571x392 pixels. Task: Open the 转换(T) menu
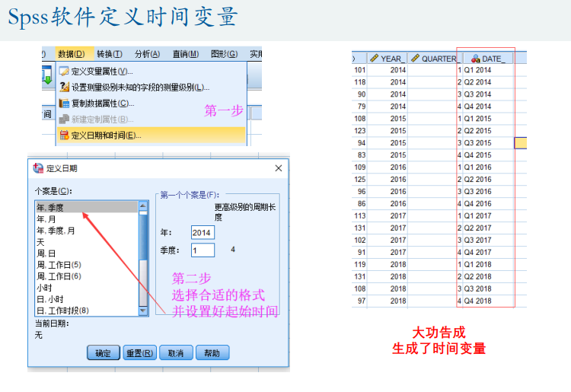tap(109, 53)
